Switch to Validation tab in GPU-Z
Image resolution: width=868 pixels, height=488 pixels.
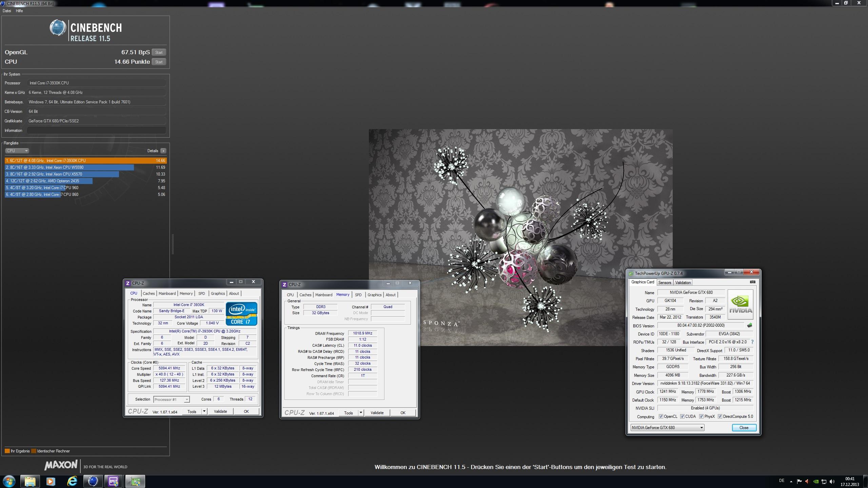click(x=683, y=283)
